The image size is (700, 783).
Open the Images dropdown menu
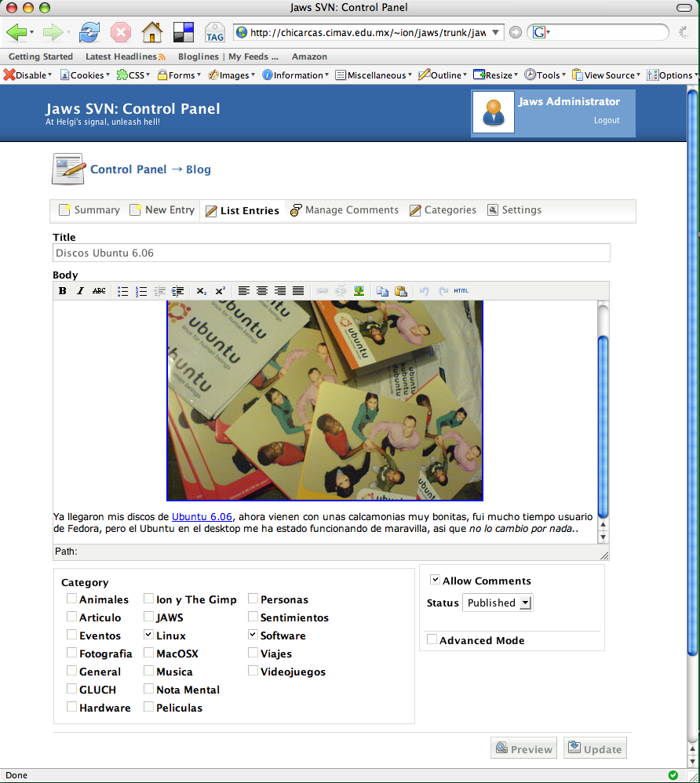pos(232,75)
